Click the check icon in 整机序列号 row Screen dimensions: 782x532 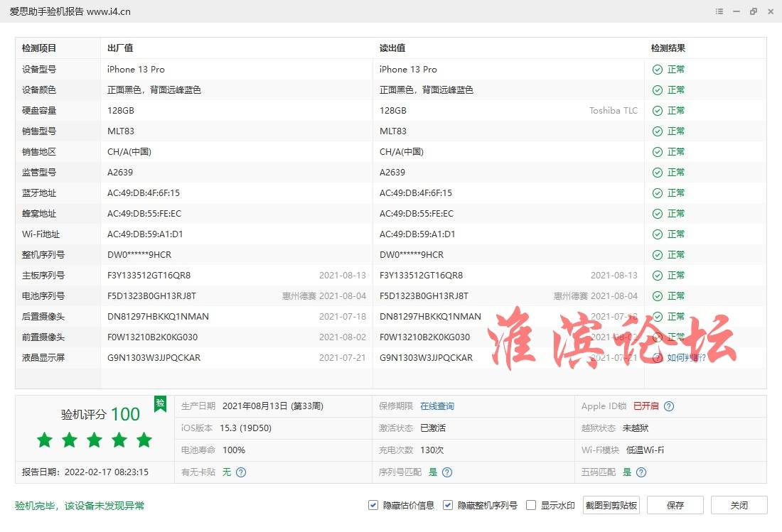(x=658, y=254)
